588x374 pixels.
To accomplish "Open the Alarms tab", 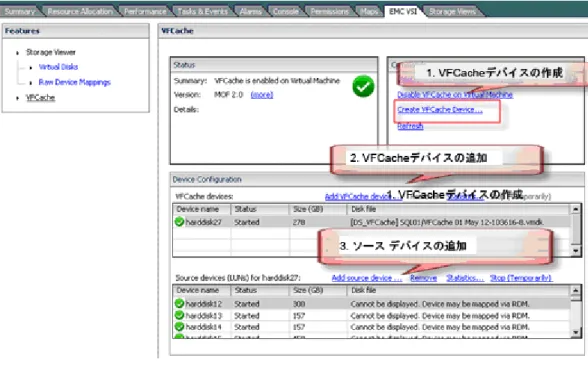I will pyautogui.click(x=250, y=11).
